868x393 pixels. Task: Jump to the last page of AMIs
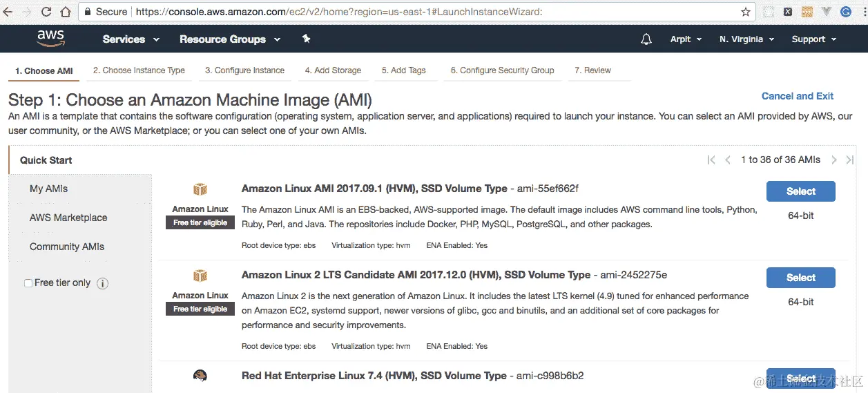[x=850, y=160]
